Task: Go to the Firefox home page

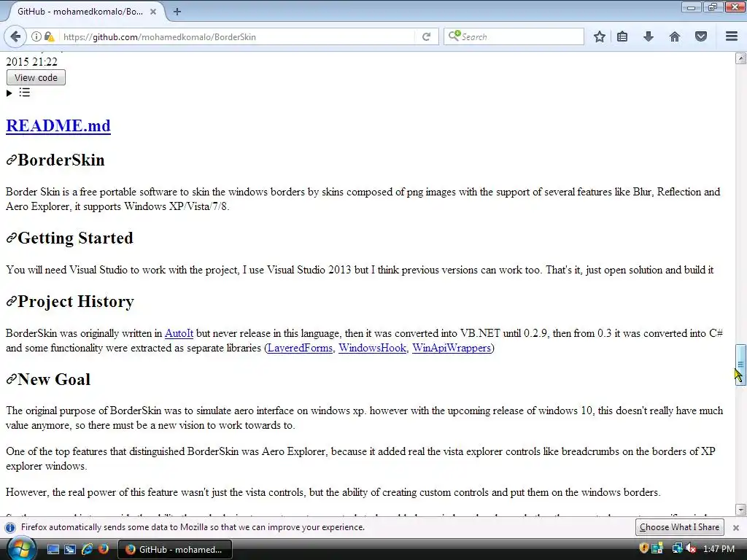Action: (x=675, y=36)
